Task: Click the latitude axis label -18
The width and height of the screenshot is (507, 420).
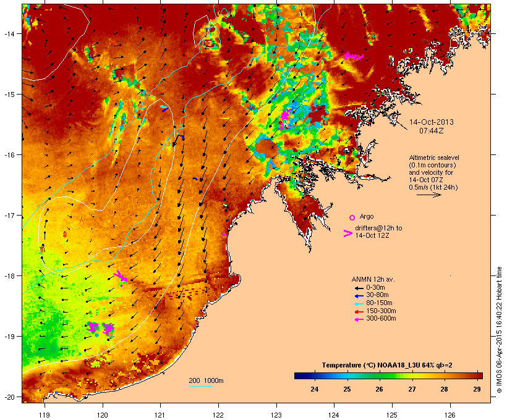Action: 9,276
